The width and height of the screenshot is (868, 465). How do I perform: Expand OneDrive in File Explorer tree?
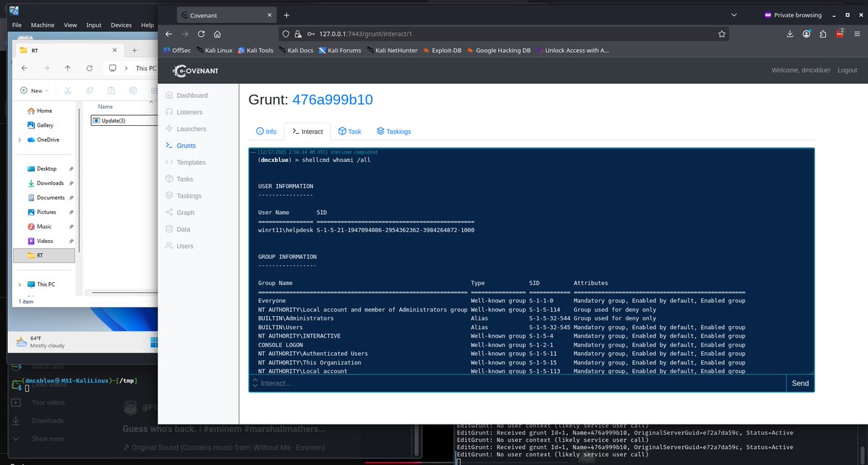20,140
